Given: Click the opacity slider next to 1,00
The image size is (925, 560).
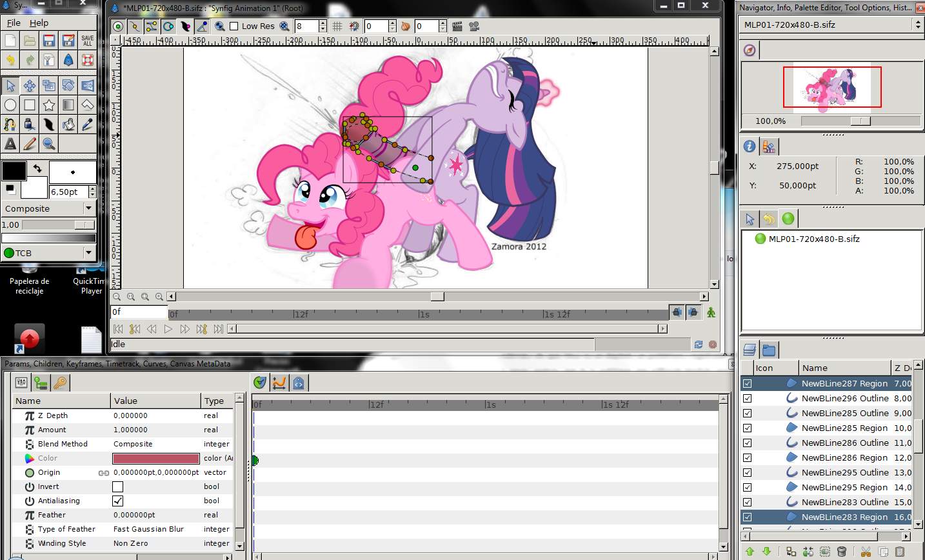Looking at the screenshot, I should pyautogui.click(x=58, y=225).
